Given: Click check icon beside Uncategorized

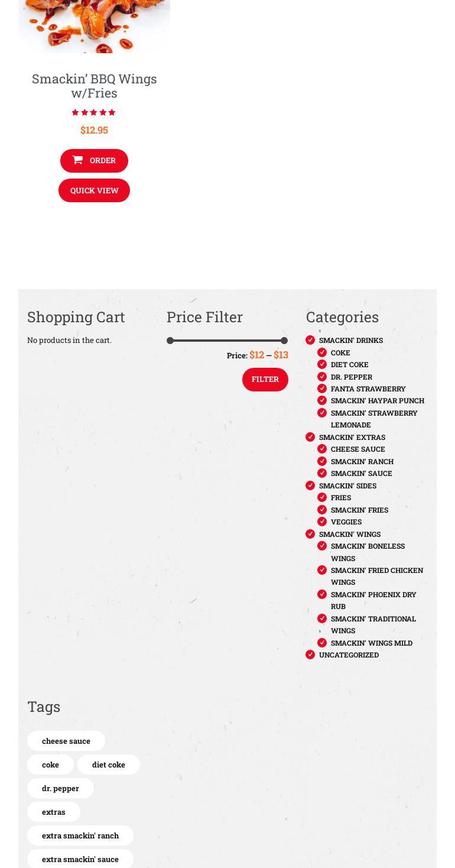Looking at the screenshot, I should coord(310,655).
